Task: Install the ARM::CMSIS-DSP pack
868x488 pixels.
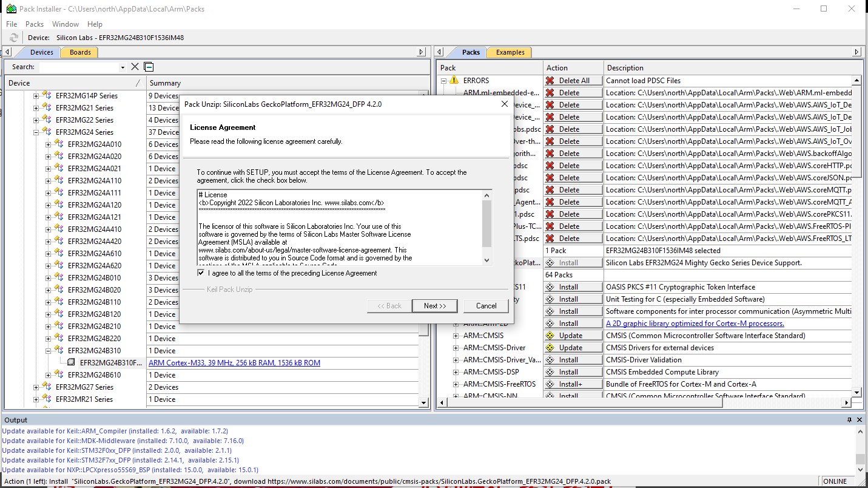Action: [573, 372]
